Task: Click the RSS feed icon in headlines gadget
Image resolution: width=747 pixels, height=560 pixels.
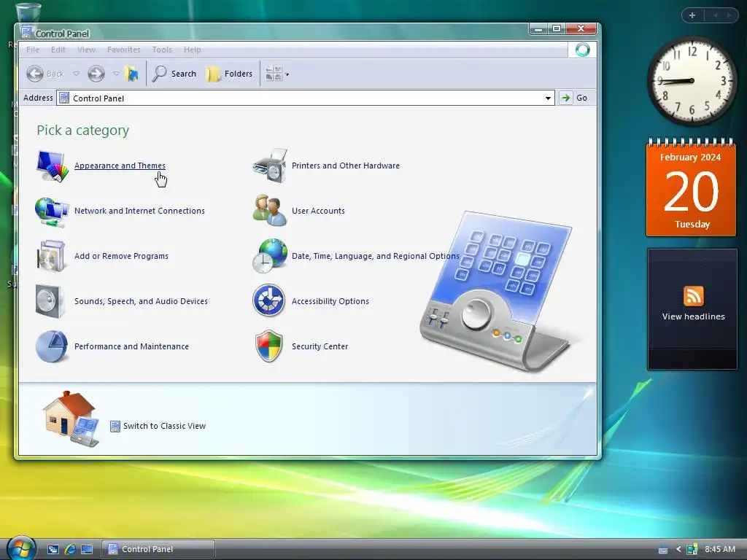Action: (693, 296)
